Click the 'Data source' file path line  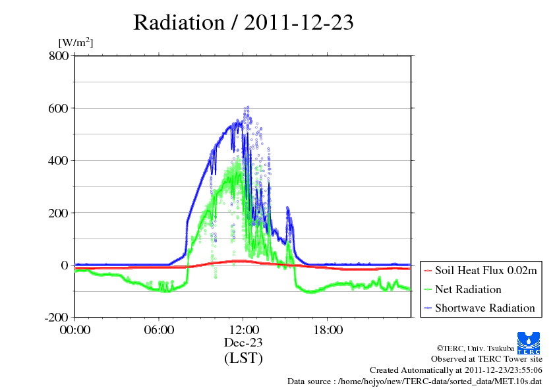415,381
